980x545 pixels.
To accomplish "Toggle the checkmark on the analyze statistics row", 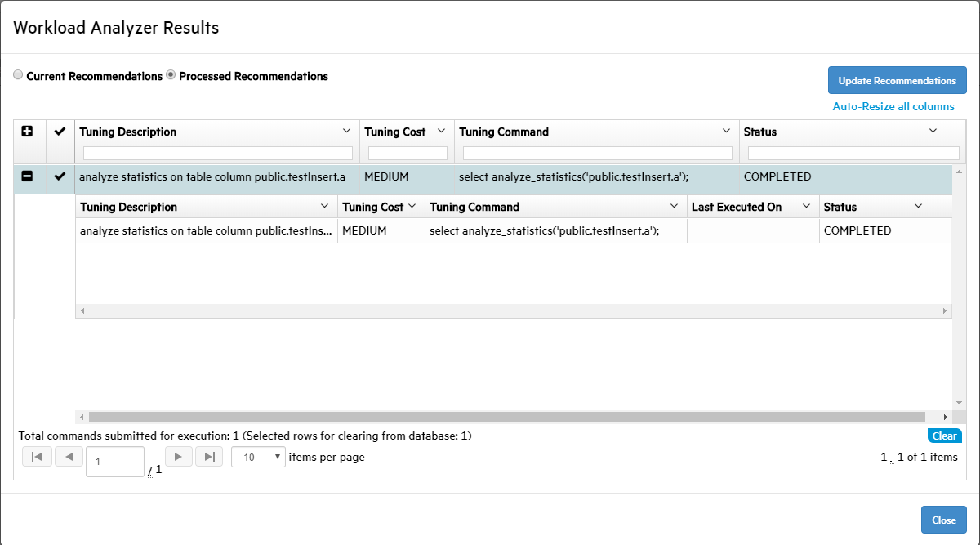I will [x=60, y=176].
